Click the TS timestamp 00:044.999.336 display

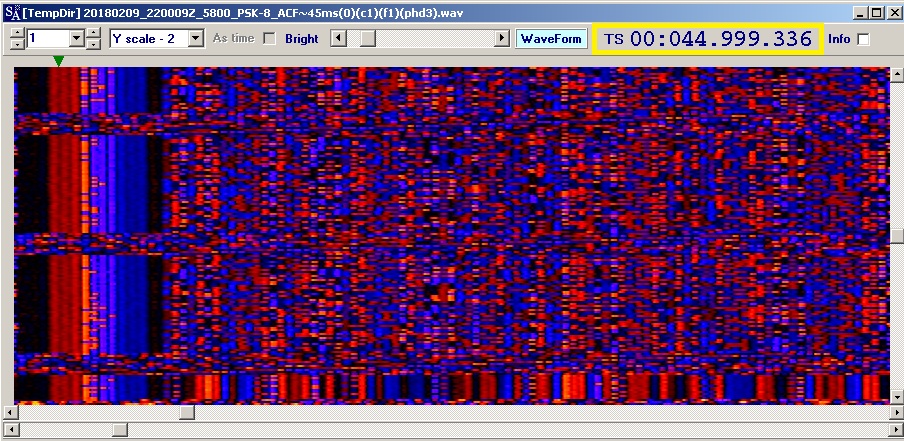(708, 39)
